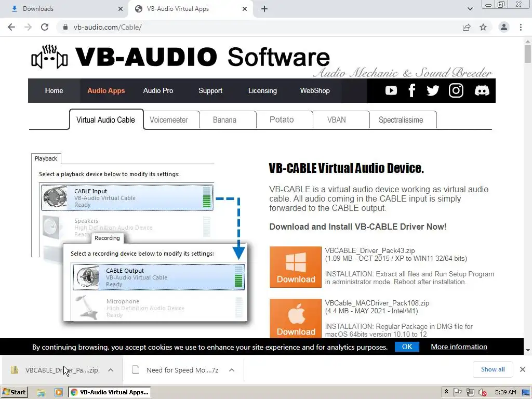The height and width of the screenshot is (399, 532).
Task: View site lock security info
Action: point(65,27)
